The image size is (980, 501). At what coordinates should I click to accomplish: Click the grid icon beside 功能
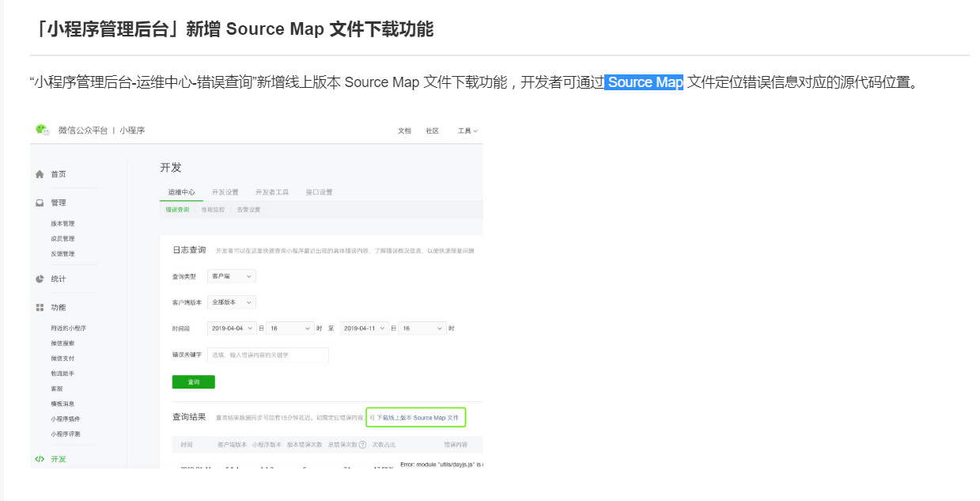(40, 307)
